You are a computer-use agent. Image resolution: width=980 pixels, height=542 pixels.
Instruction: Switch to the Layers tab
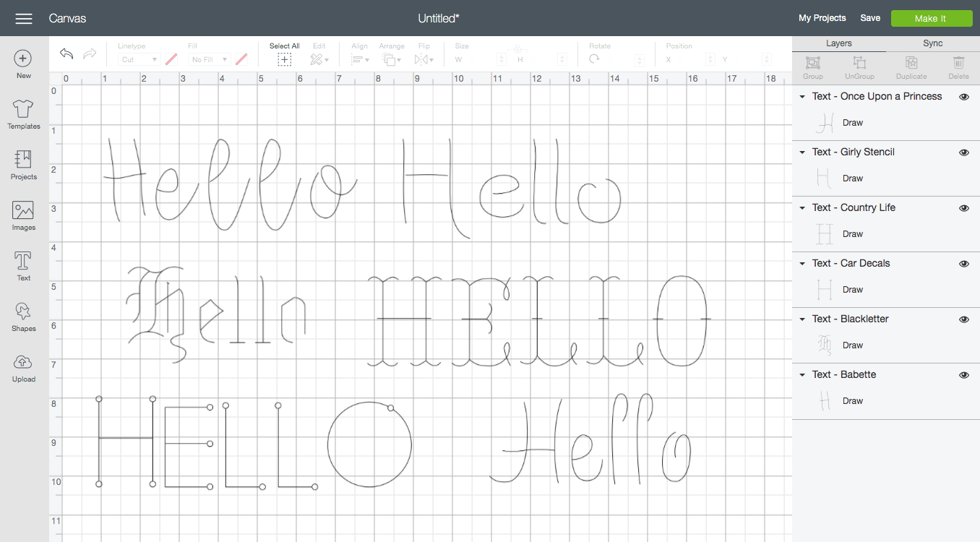[838, 43]
